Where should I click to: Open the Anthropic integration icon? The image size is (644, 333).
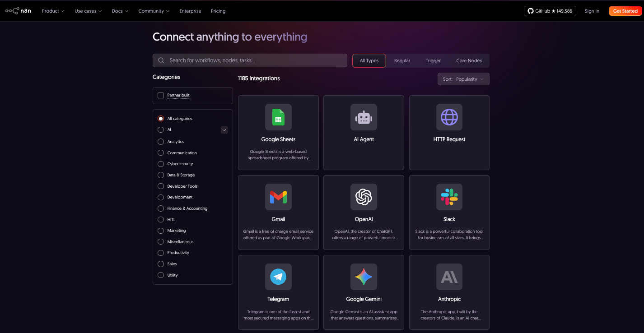[x=449, y=277]
